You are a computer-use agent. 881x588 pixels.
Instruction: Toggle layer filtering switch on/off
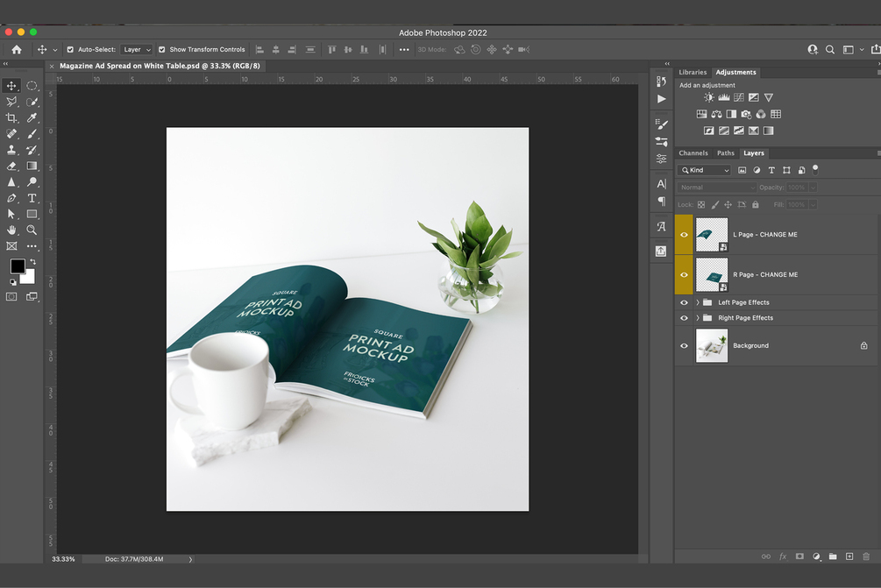[x=815, y=170]
